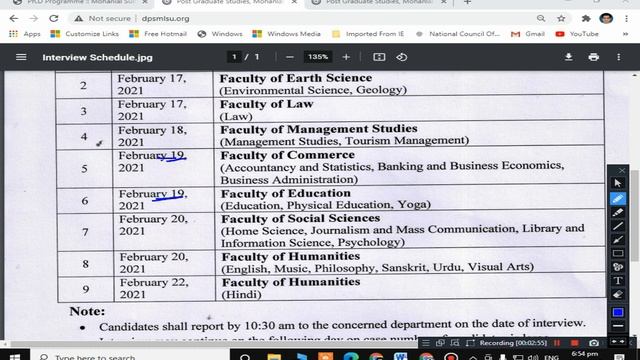Print the document
640x360 pixels.
[594, 57]
